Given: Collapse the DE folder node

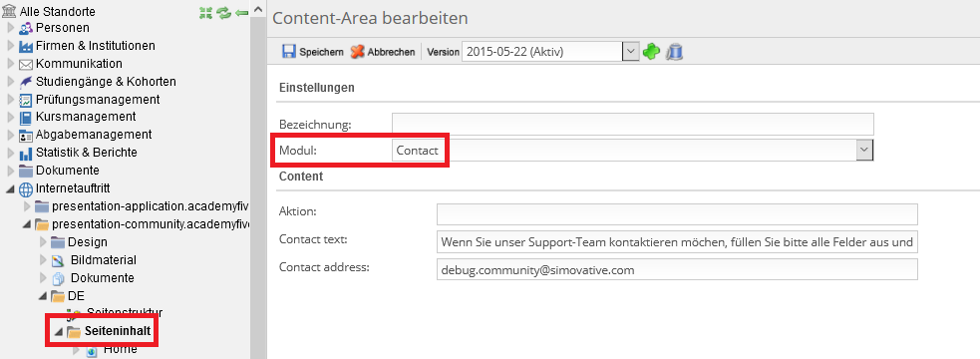Looking at the screenshot, I should (43, 296).
